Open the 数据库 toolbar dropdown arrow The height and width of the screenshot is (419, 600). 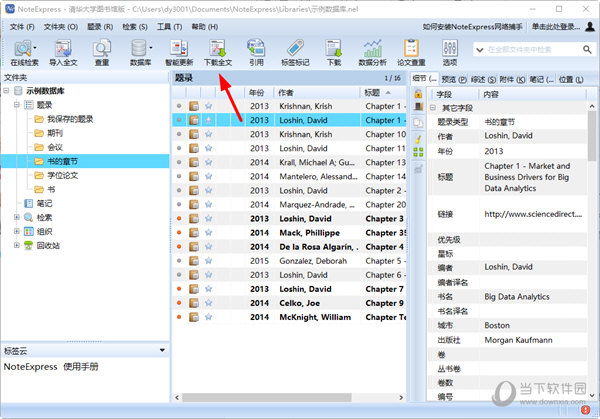coord(151,48)
